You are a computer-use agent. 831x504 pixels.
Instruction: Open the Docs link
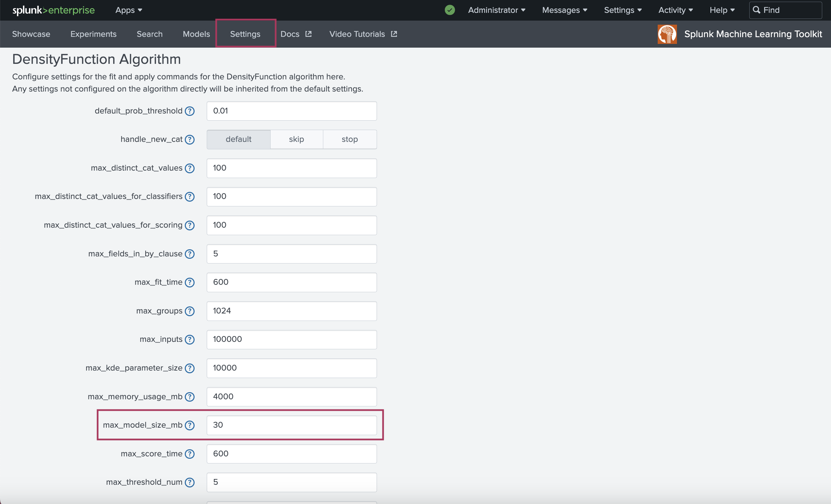click(290, 34)
